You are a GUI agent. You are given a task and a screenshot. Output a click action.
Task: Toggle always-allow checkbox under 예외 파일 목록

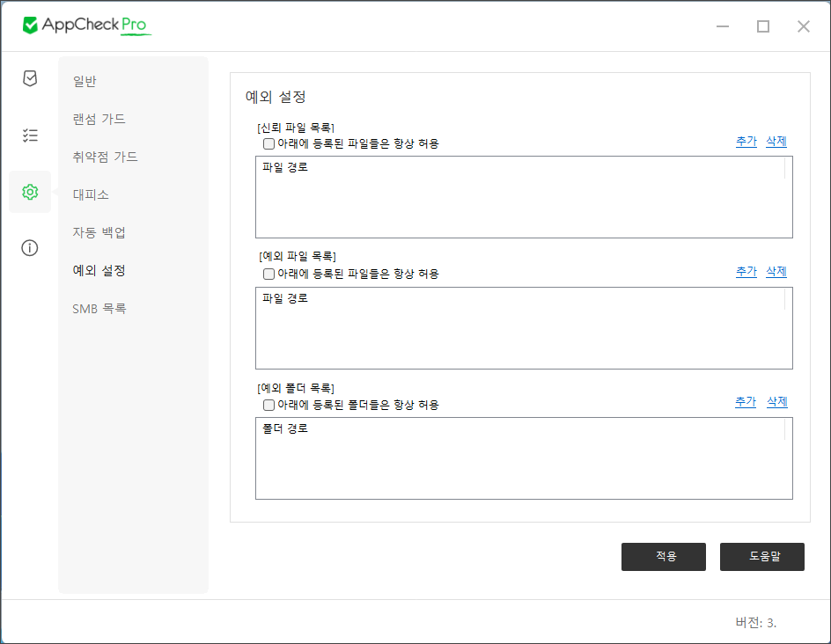(x=268, y=274)
